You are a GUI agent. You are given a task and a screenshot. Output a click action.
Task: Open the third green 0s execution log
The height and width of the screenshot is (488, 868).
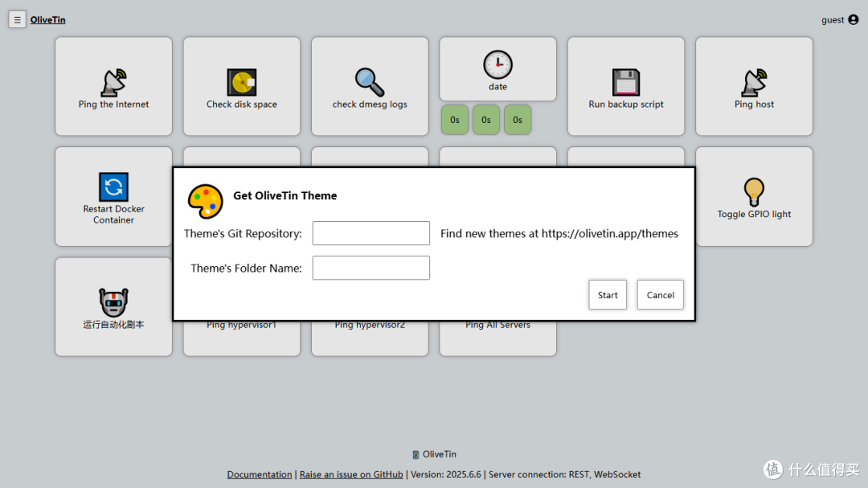pos(517,120)
